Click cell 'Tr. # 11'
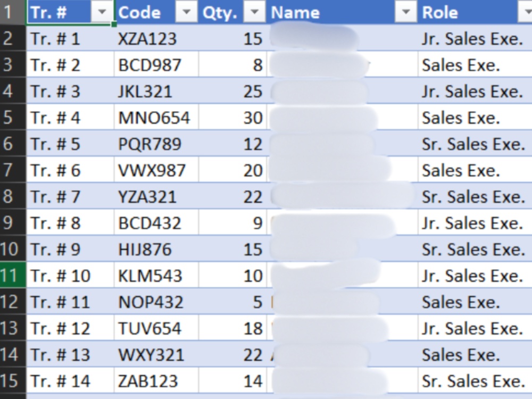This screenshot has width=532, height=399. (x=70, y=302)
